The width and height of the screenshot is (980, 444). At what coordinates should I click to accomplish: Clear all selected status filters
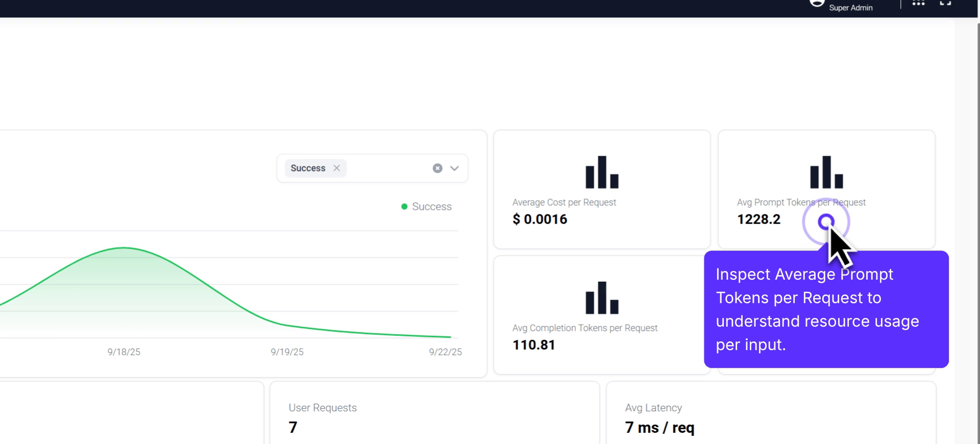(x=437, y=168)
